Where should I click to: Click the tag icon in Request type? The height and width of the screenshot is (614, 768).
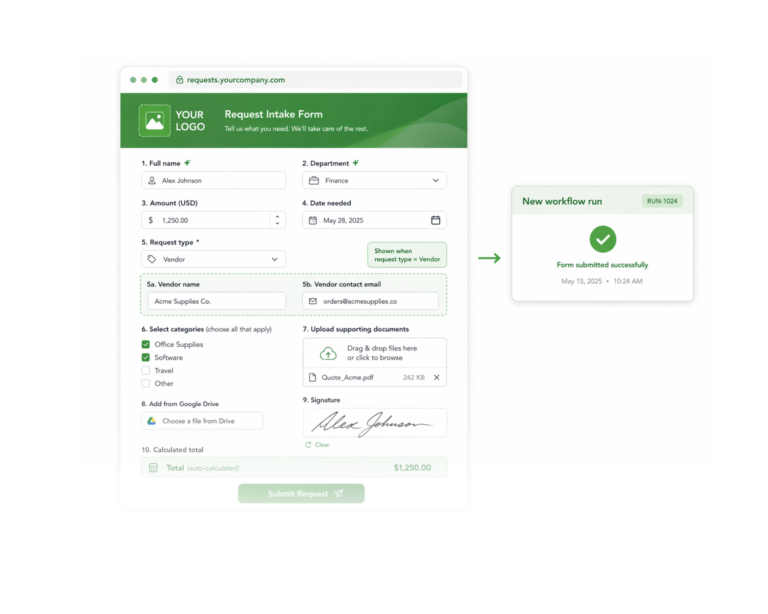[x=152, y=259]
